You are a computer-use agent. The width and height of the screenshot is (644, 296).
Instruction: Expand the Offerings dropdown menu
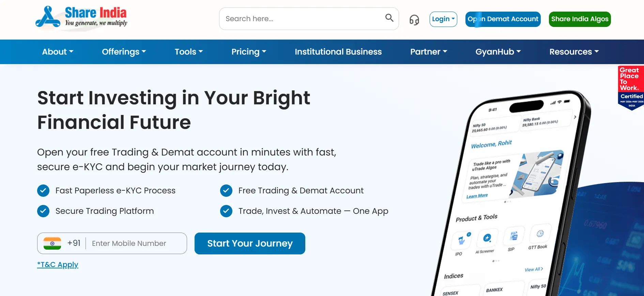click(x=124, y=52)
